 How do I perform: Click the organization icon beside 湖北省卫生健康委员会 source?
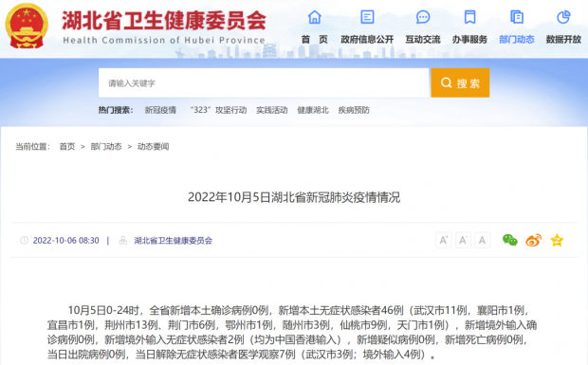point(122,240)
